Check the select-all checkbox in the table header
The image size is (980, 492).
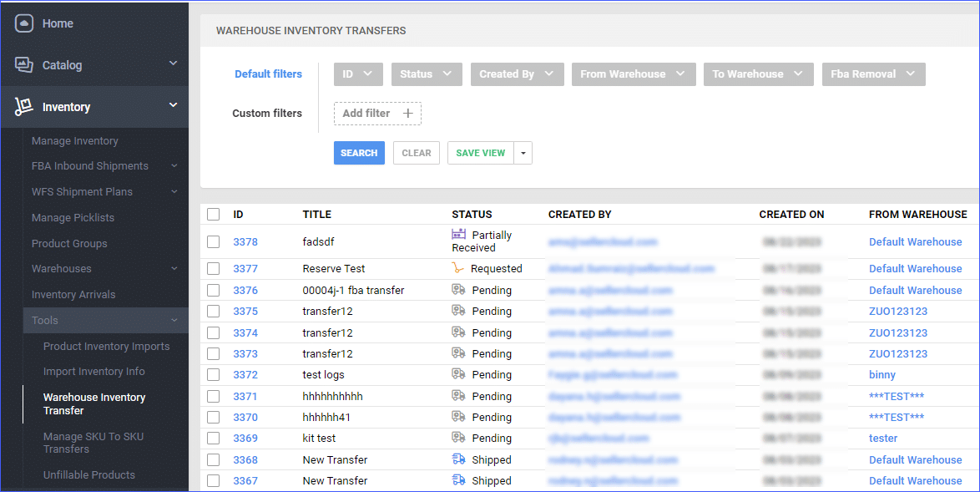214,214
